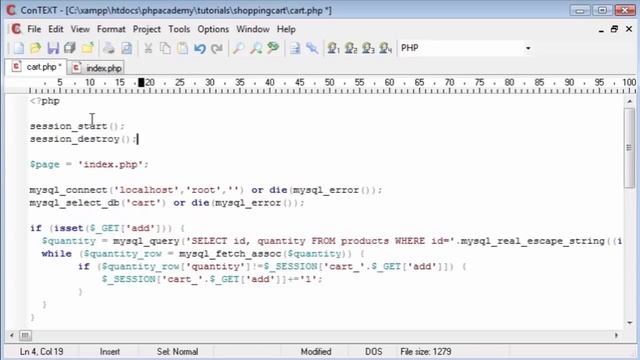Copy selection with the copy icon
Screen dimensions: 640x360
click(165, 48)
